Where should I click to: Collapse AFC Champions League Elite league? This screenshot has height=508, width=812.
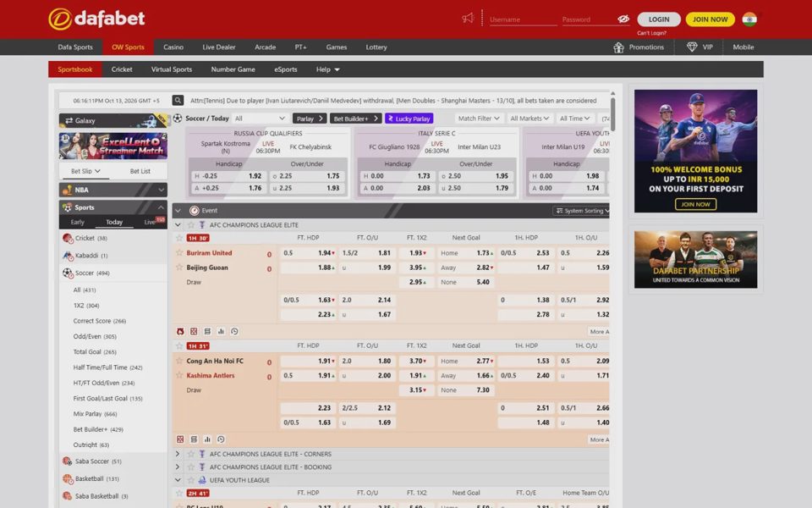(x=178, y=225)
